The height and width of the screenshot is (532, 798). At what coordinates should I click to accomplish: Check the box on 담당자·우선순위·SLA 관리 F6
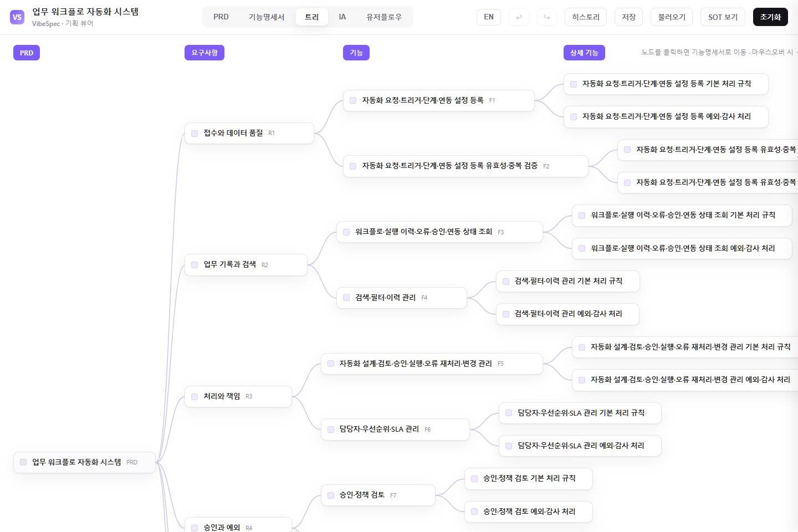coord(331,429)
